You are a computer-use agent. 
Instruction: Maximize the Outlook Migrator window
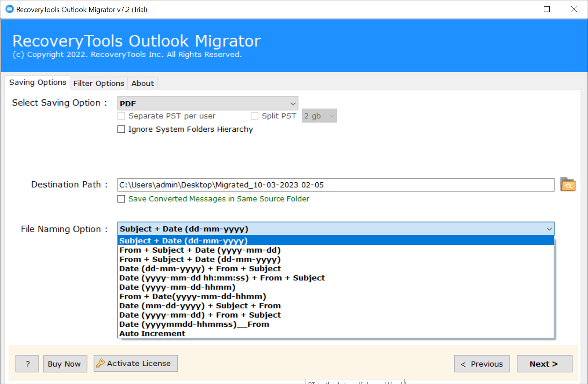[547, 9]
